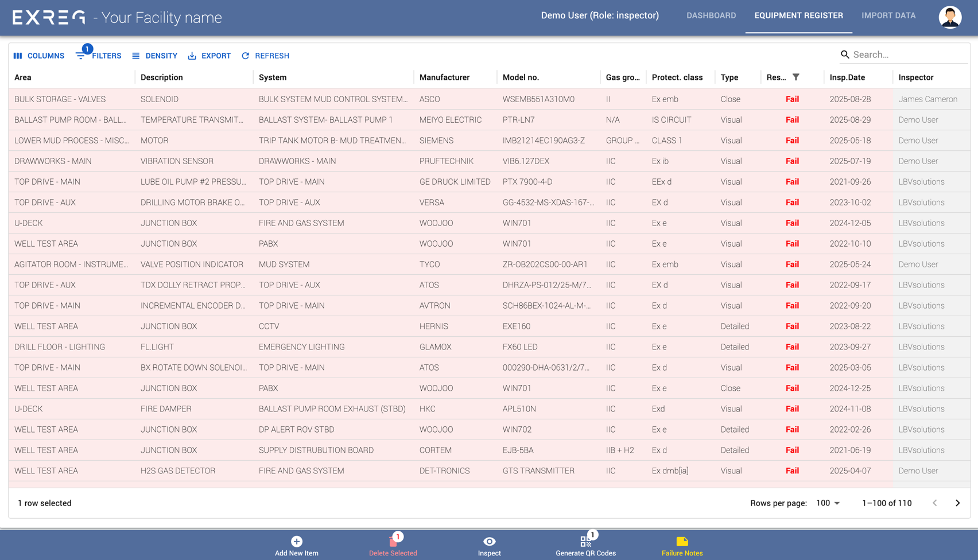Viewport: 978px width, 560px height.
Task: Open Inspect eye action
Action: tap(490, 546)
